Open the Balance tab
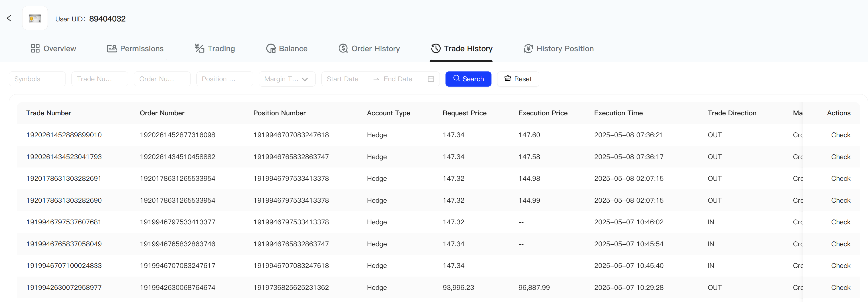 [287, 48]
